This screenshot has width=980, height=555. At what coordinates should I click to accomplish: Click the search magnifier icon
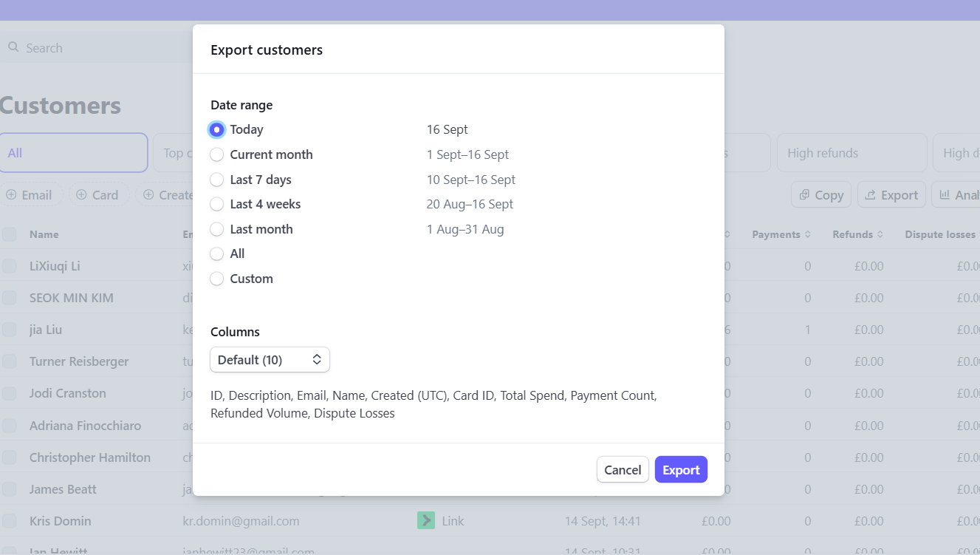click(x=13, y=47)
